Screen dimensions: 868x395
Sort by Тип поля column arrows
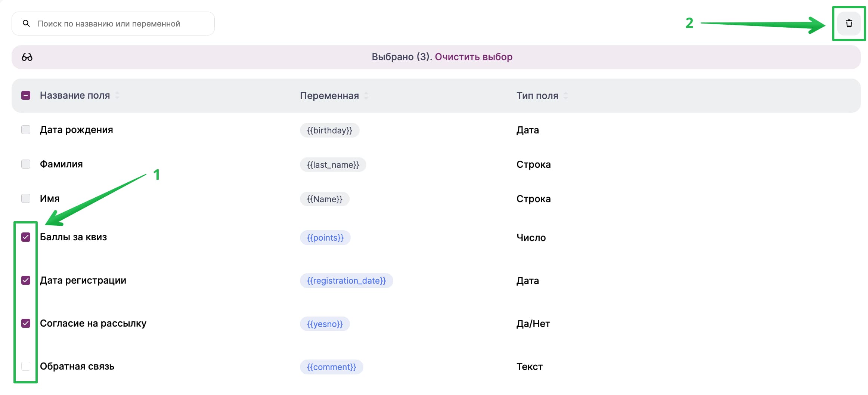565,96
